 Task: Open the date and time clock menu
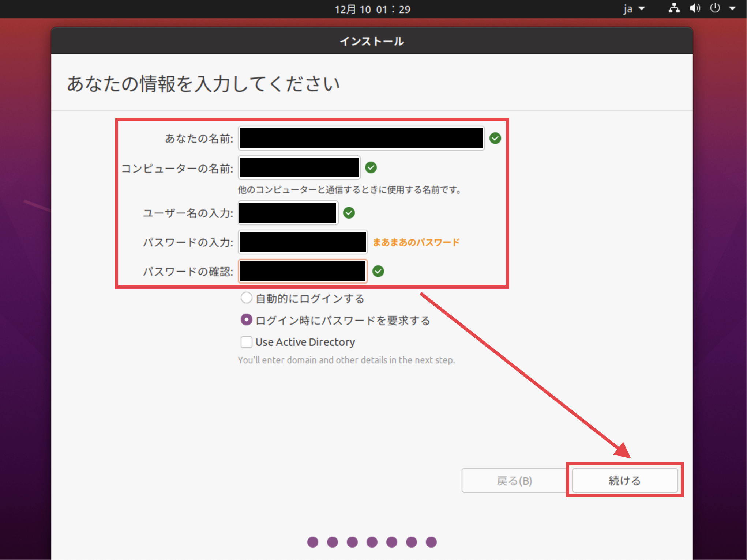(372, 9)
